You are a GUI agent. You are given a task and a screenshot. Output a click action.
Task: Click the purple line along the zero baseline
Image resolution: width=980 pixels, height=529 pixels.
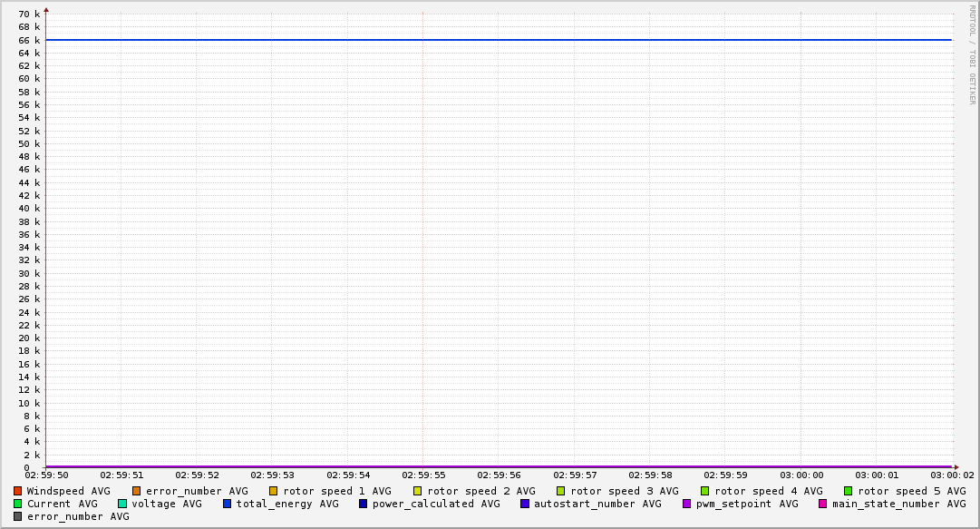499,466
